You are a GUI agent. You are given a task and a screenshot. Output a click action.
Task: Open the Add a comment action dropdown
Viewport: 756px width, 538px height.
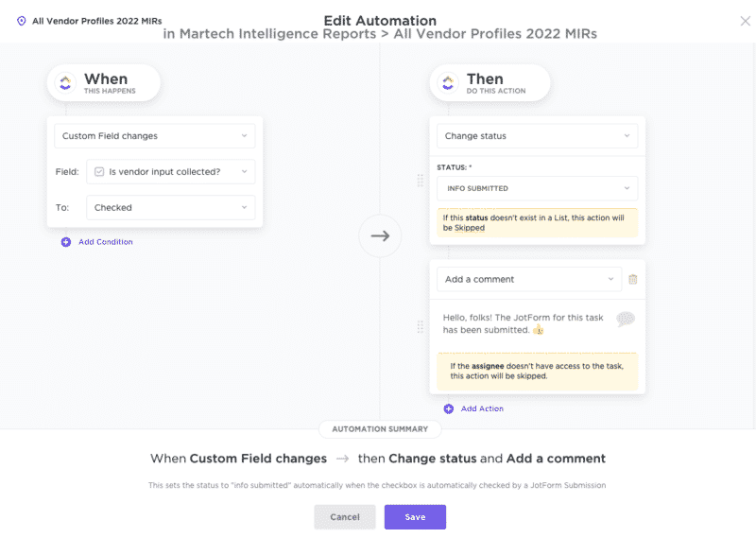tap(529, 279)
